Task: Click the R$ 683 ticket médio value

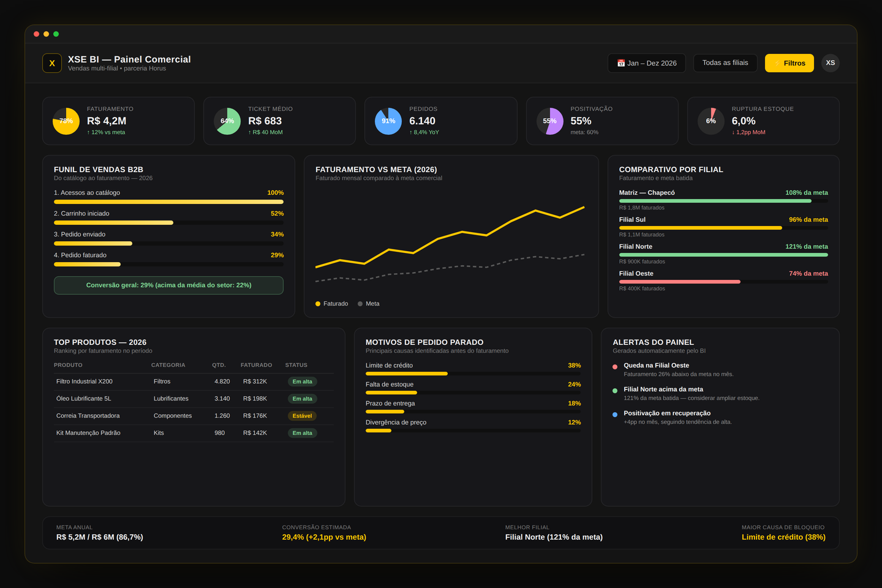Action: 265,121
